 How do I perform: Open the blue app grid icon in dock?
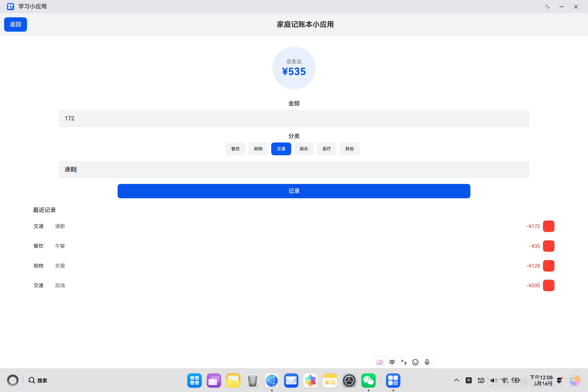pyautogui.click(x=194, y=381)
